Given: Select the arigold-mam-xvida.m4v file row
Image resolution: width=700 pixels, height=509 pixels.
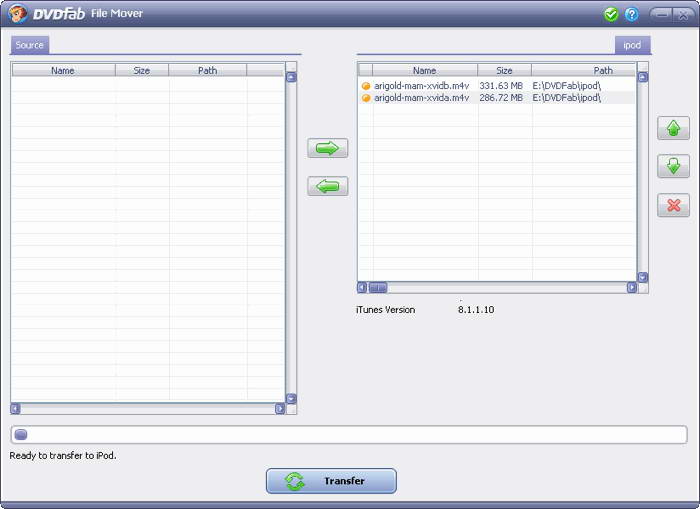Looking at the screenshot, I should (496, 97).
